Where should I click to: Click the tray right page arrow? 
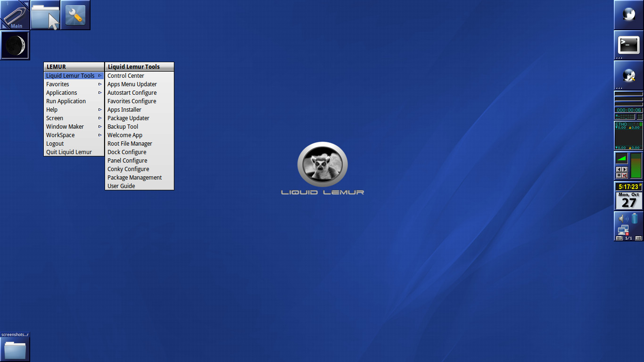[638, 238]
